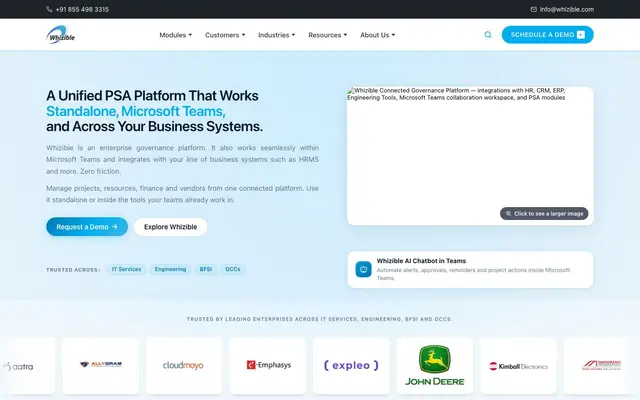The image size is (640, 400).
Task: Click the Request a Demo button
Action: (x=87, y=227)
